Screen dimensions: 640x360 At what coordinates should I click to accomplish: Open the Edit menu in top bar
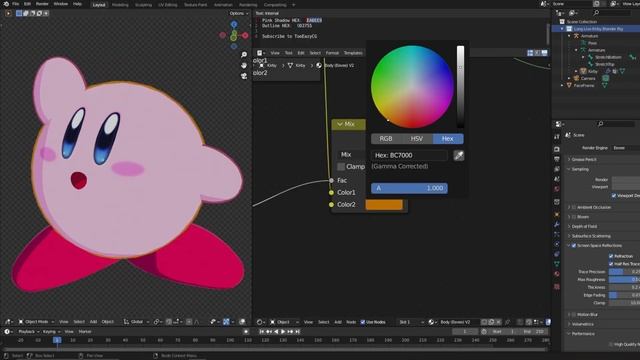point(27,4)
